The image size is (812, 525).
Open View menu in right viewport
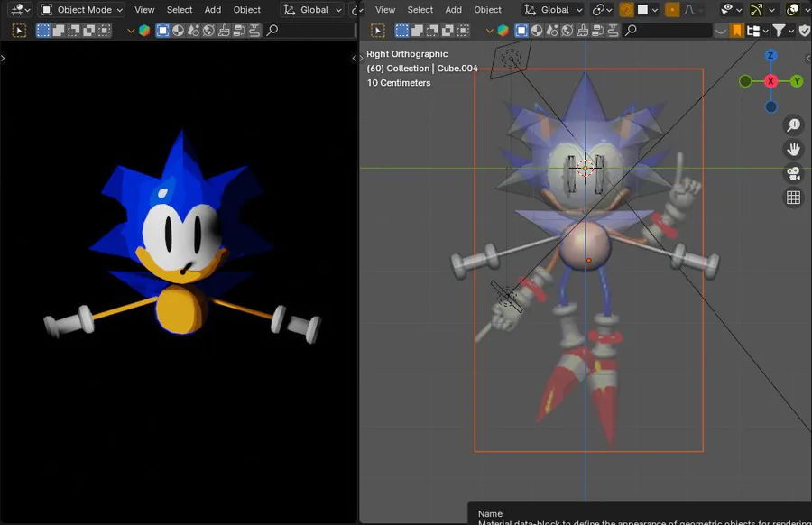[x=384, y=9]
